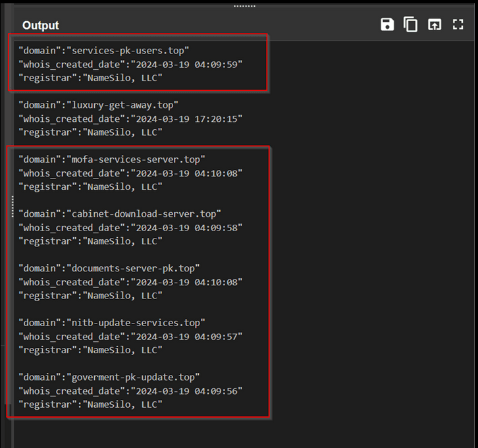Click the 2024-03-19 17:20:15 creation date line

click(130, 119)
